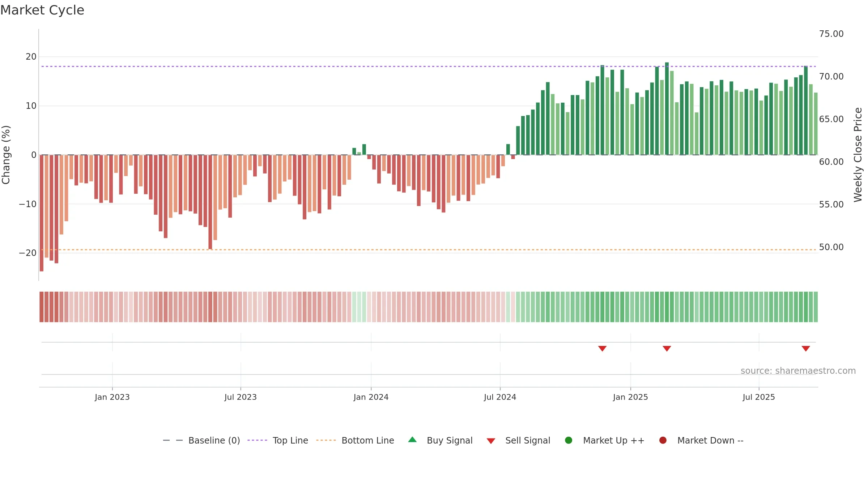The image size is (868, 488).
Task: Click the tallest green bar exceeding the top line
Action: pos(667,108)
